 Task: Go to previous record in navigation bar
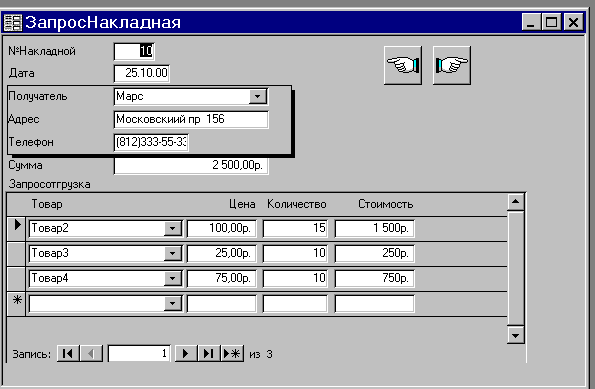[91, 354]
